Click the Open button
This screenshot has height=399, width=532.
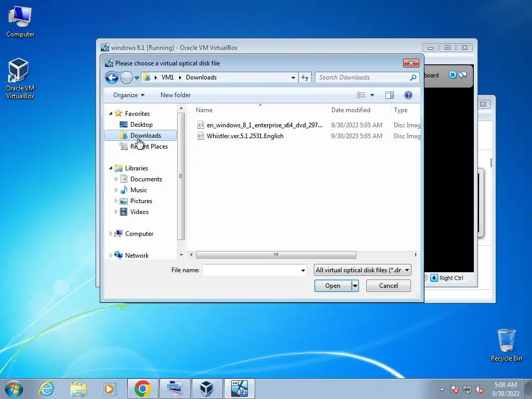pyautogui.click(x=333, y=286)
